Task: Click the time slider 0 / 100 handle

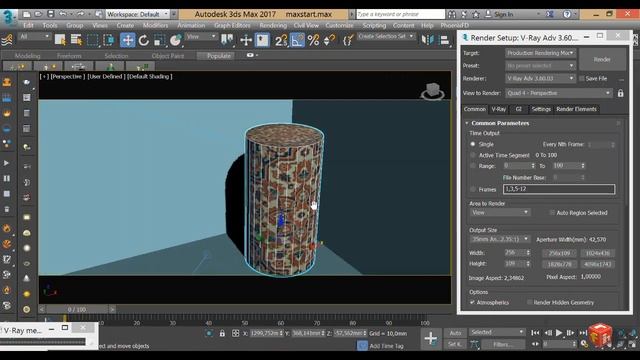Action: 77,309
